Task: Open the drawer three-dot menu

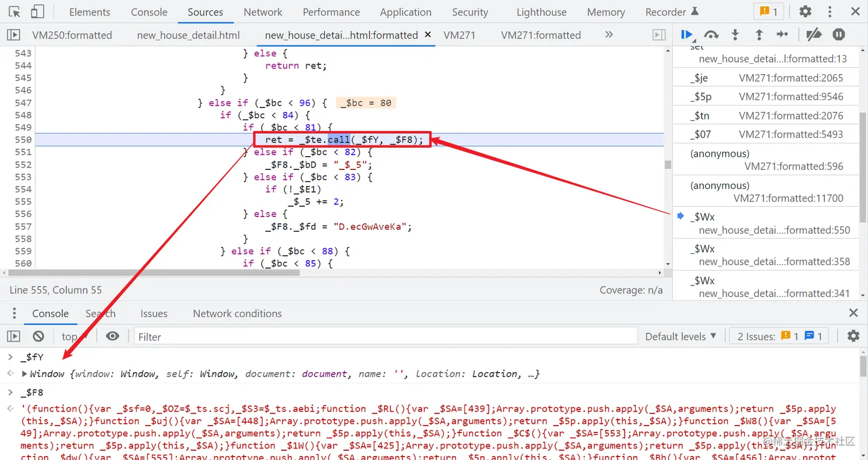Action: point(14,314)
